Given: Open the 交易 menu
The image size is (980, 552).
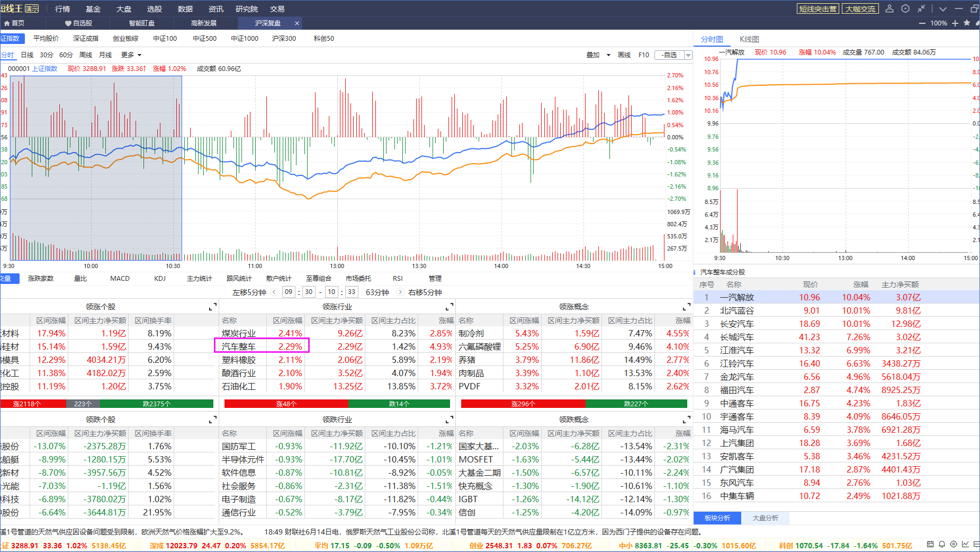Looking at the screenshot, I should (277, 9).
